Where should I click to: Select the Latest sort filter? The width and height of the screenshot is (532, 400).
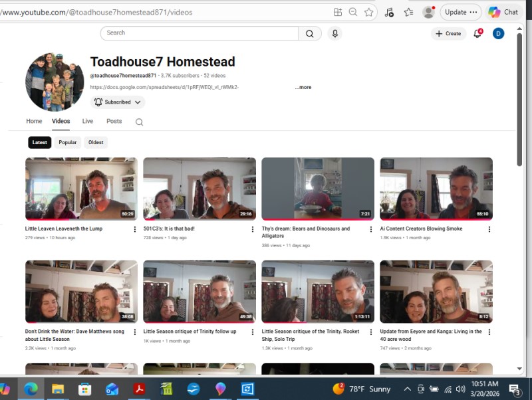coord(39,142)
